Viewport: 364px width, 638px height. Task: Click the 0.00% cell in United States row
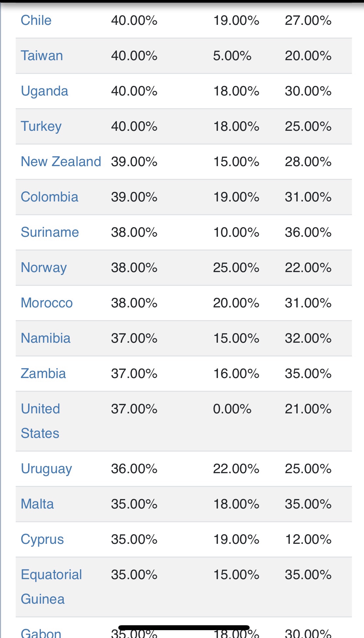pos(232,409)
